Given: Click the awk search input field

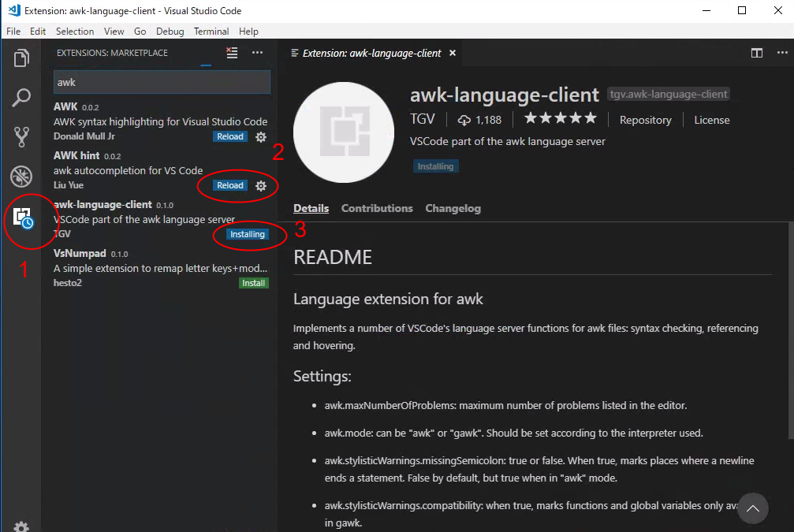Looking at the screenshot, I should click(162, 82).
